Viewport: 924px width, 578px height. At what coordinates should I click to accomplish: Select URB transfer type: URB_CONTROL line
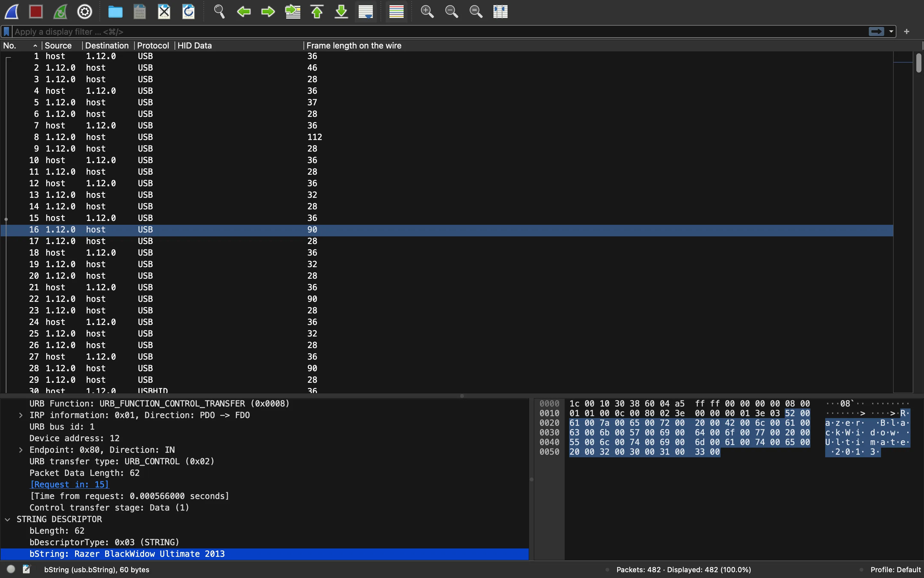265,461
